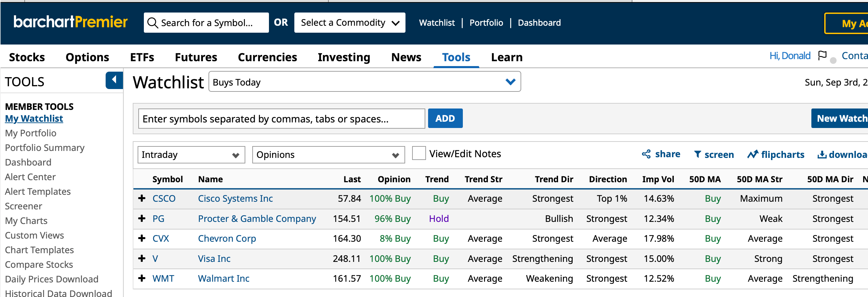
Task: Open the Opinions view dropdown
Action: point(328,155)
